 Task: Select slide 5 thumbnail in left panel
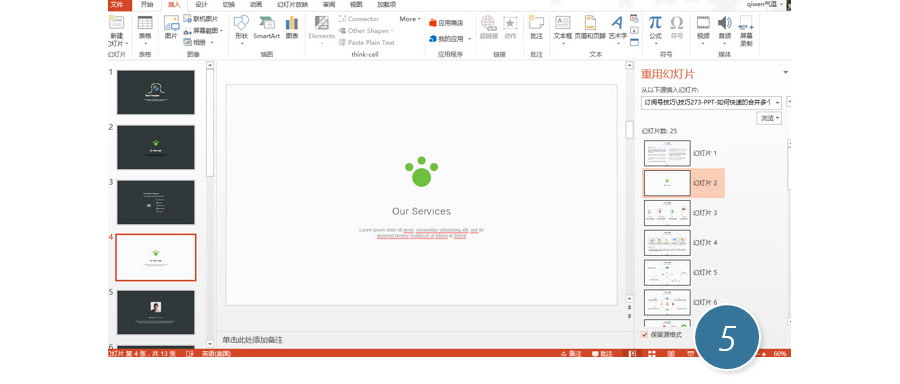[156, 312]
